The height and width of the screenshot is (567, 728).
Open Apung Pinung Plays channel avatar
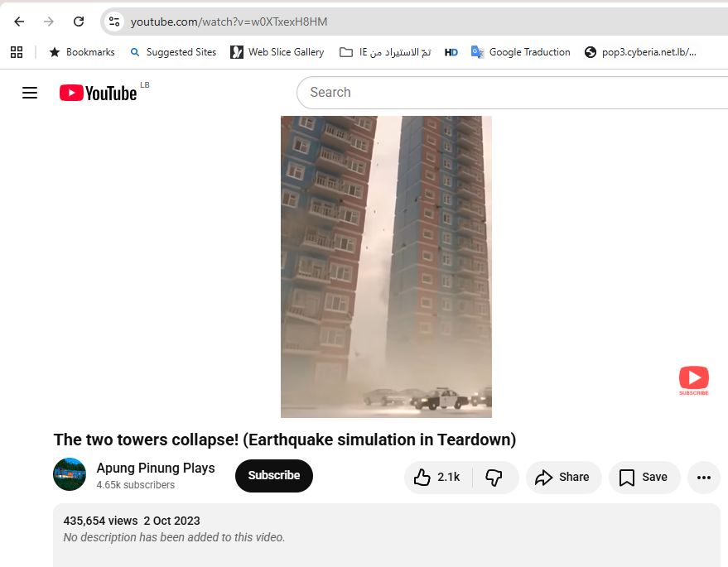(70, 474)
